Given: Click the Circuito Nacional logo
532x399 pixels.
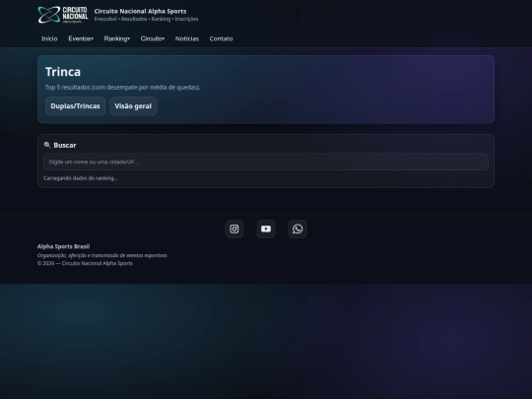Looking at the screenshot, I should (x=63, y=15).
